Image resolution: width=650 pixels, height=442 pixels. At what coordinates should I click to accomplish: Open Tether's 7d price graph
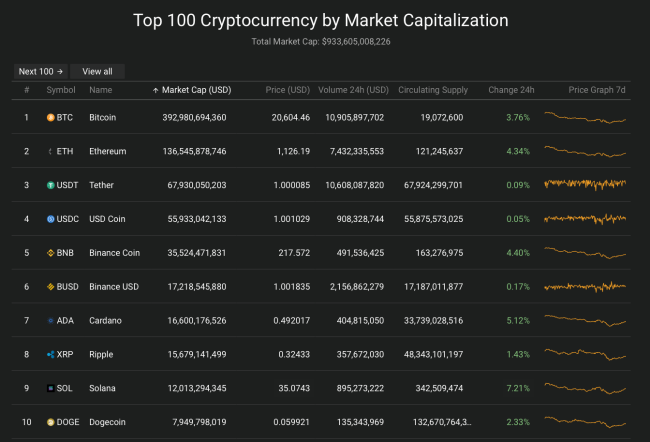[x=585, y=184]
